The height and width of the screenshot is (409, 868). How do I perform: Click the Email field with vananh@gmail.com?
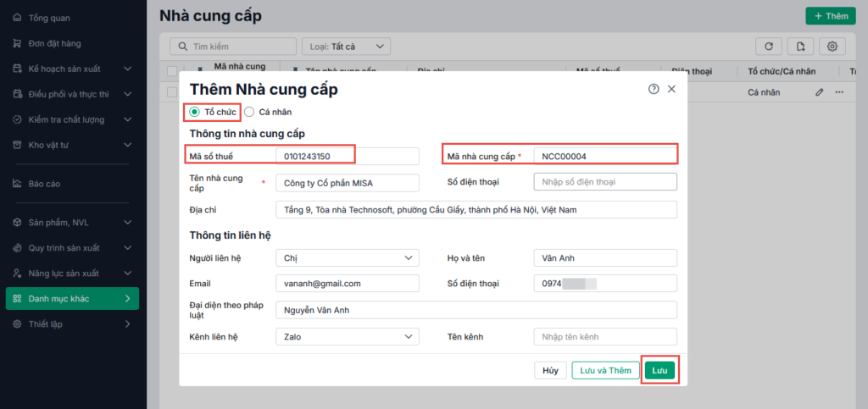coord(347,284)
